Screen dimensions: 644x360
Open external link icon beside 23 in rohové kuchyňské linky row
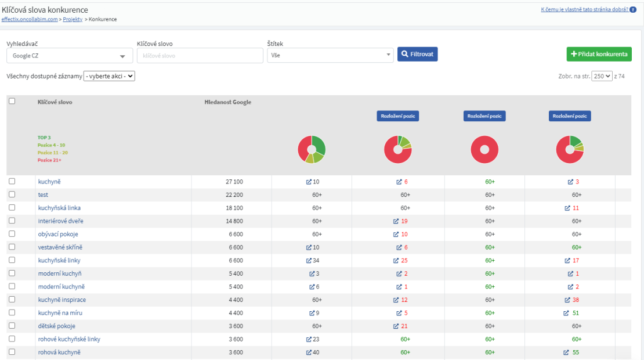[x=309, y=340]
